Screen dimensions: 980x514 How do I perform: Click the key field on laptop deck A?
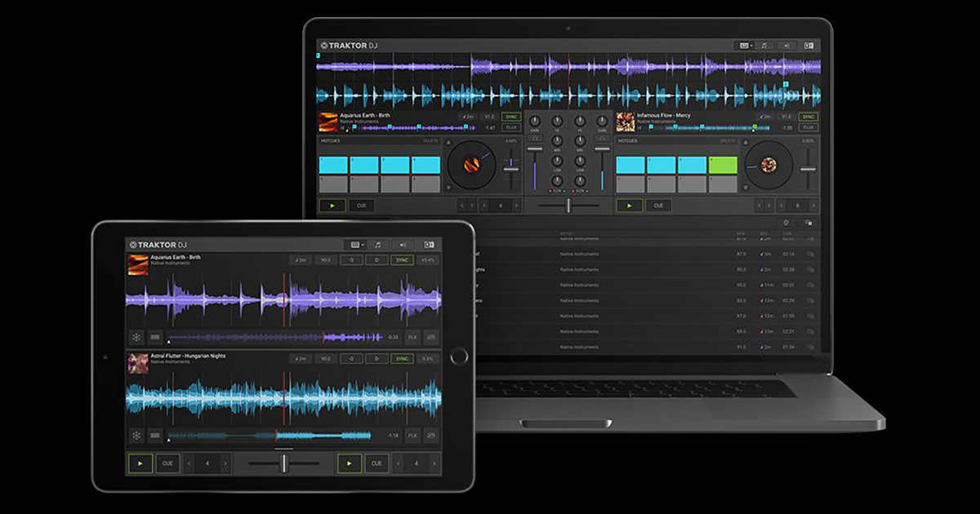point(469,117)
